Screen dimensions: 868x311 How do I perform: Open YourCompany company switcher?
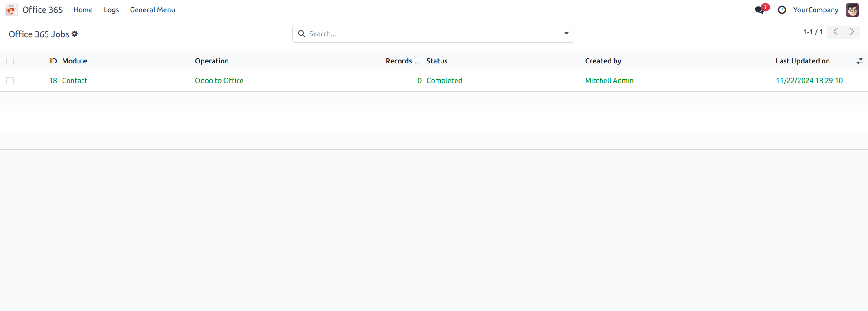[815, 10]
